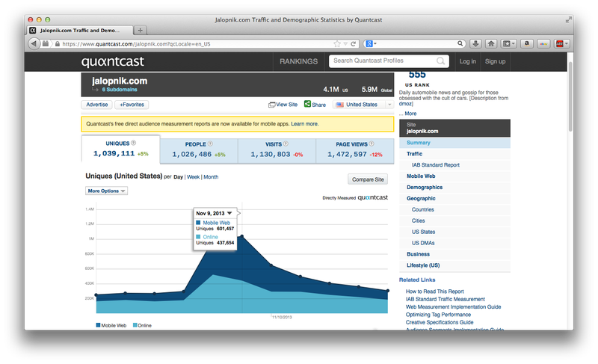Click Mobile Web in the chart tooltip
The height and width of the screenshot is (364, 598).
(x=216, y=223)
